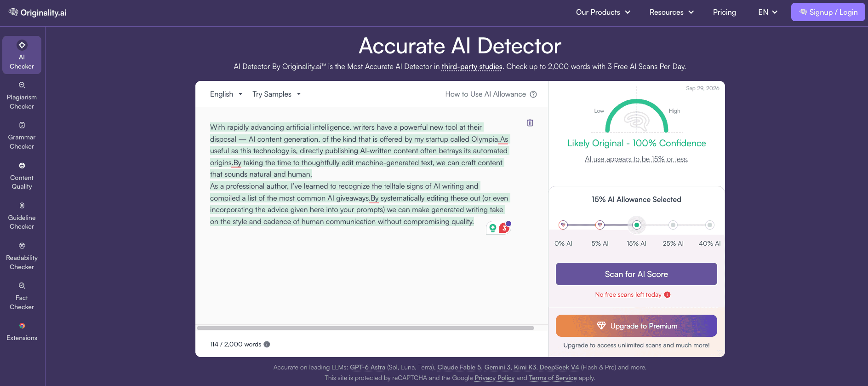Click the 'Likely Original - 100% Confidence' result
The width and height of the screenshot is (868, 386).
pos(636,143)
